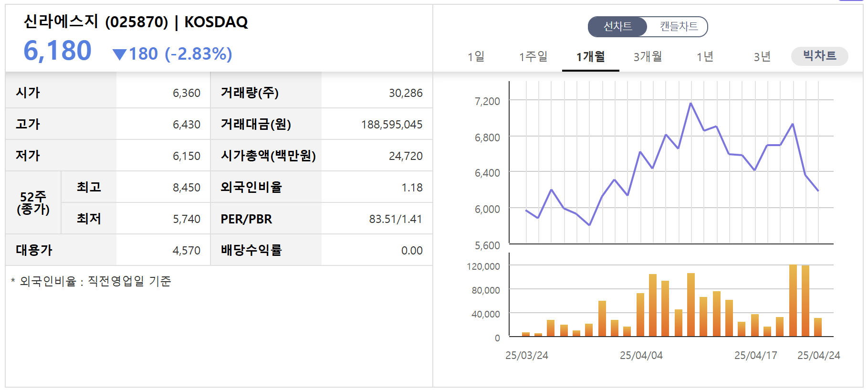
Task: Click the 시가총액(백만원) label cell
Action: tap(266, 156)
